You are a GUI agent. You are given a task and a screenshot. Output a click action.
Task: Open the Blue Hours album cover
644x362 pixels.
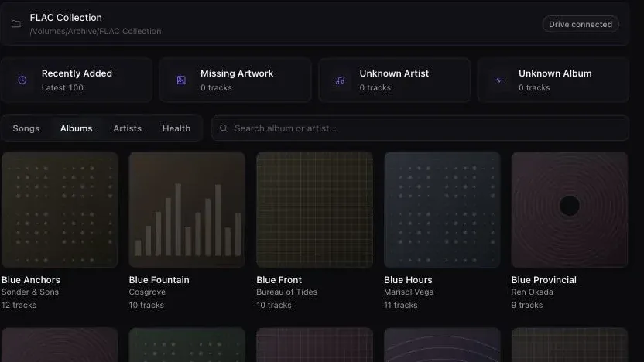point(442,210)
